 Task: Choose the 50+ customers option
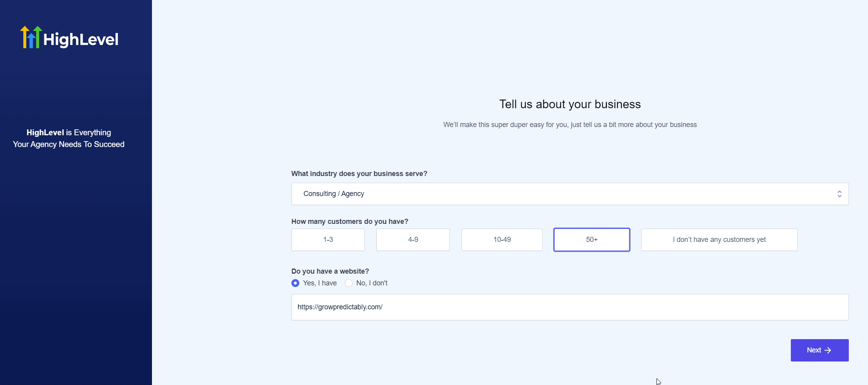(591, 240)
